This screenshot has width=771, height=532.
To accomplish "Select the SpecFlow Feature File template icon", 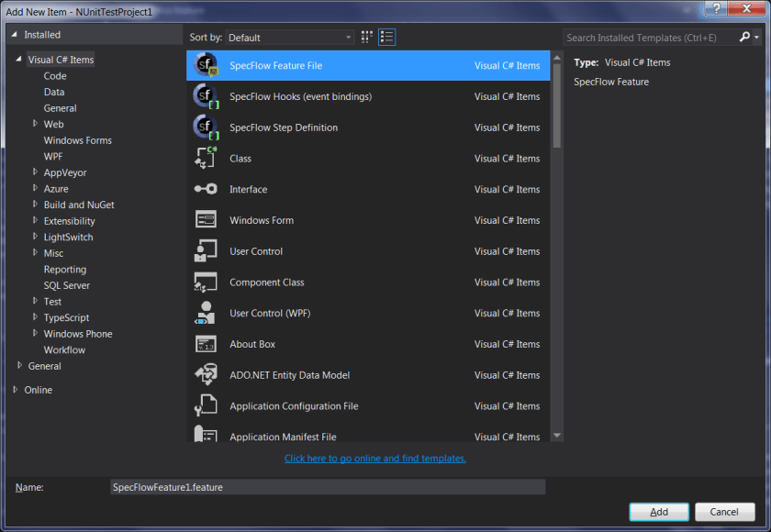I will (207, 65).
